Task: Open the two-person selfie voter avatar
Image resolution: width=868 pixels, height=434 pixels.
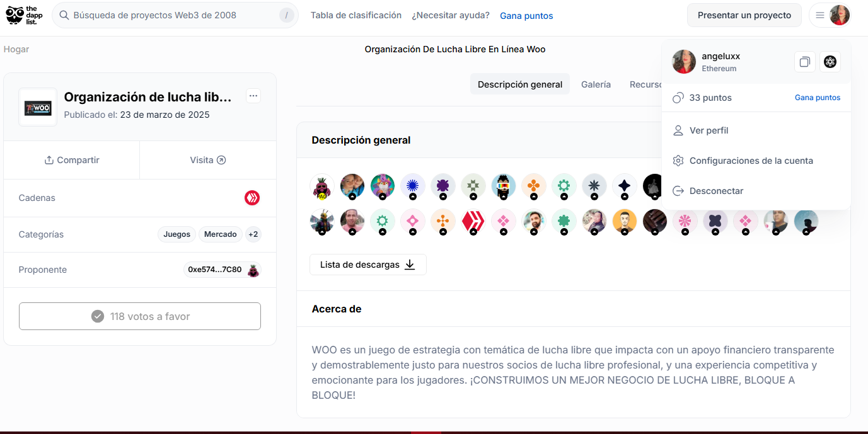Action: 352,186
